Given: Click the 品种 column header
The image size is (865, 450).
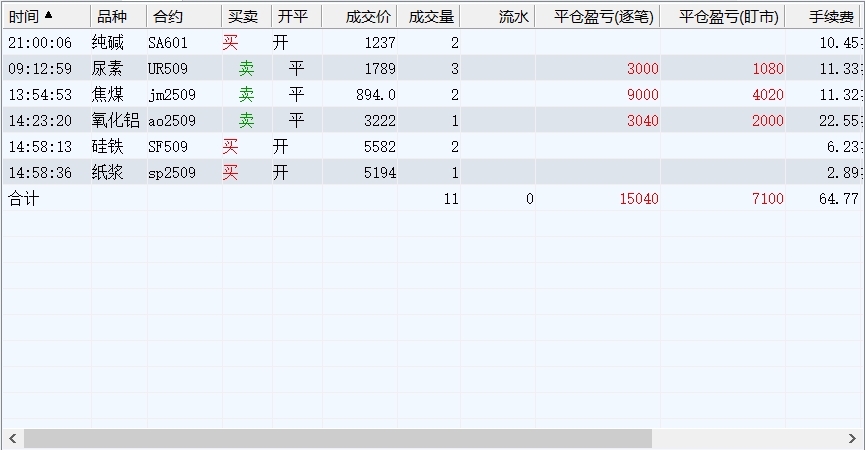Looking at the screenshot, I should pos(119,17).
